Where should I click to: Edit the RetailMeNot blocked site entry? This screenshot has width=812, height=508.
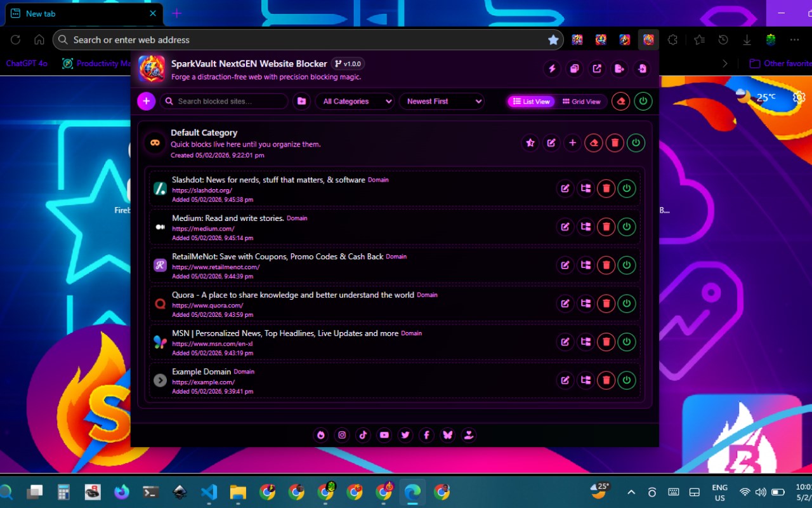click(x=565, y=265)
